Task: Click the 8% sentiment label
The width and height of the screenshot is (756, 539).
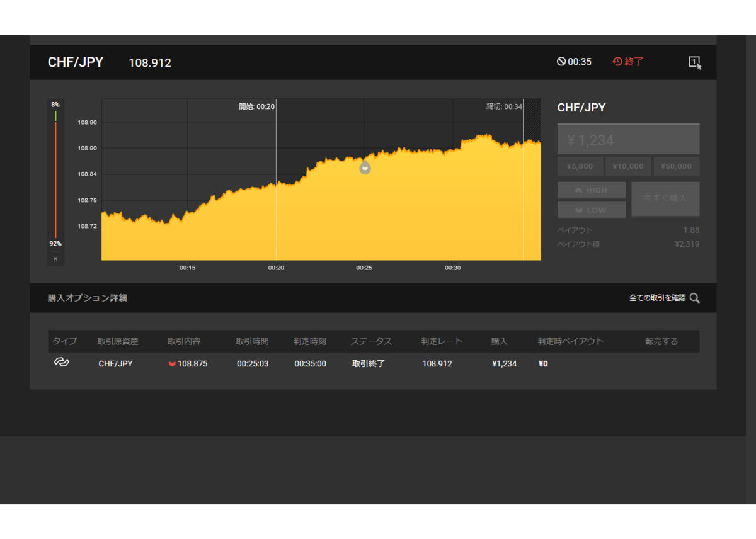Action: click(55, 105)
